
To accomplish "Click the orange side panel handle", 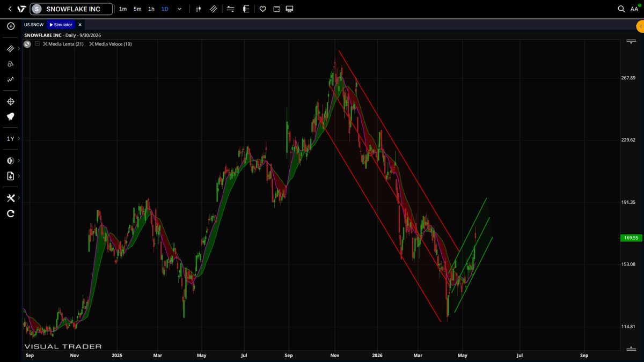I will (x=640, y=26).
